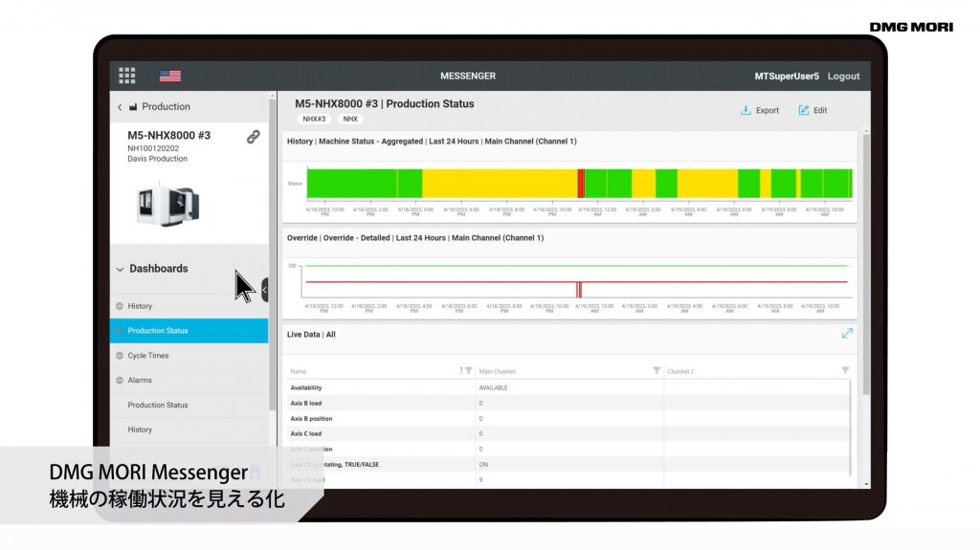
Task: Click the Davis Production label
Action: click(158, 159)
